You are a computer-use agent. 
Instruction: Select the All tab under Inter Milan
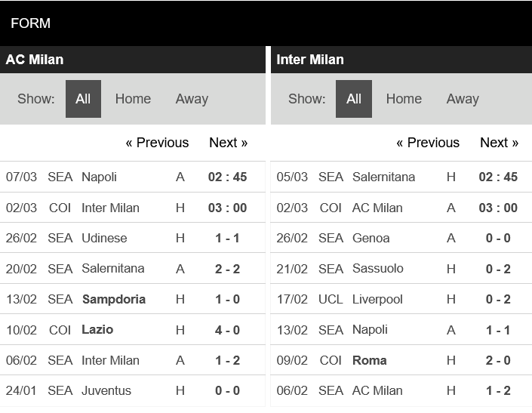click(x=354, y=99)
